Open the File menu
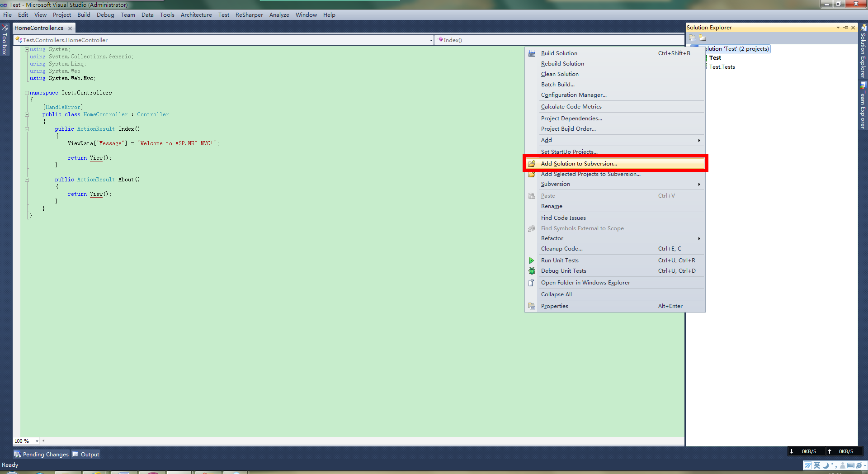Image resolution: width=868 pixels, height=474 pixels. pos(8,15)
